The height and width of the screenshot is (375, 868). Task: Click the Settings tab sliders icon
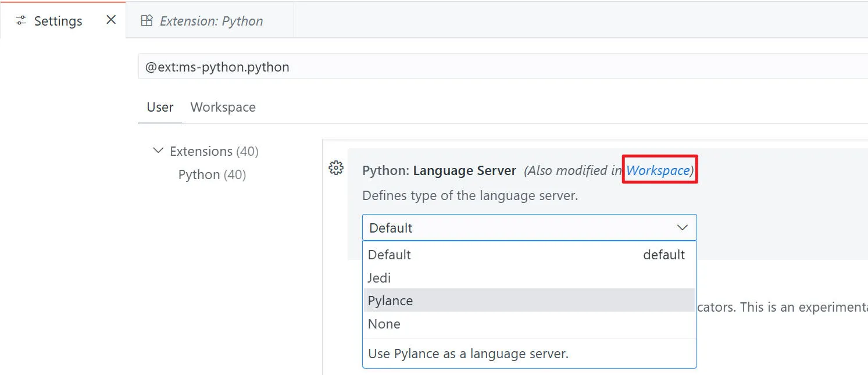tap(21, 21)
